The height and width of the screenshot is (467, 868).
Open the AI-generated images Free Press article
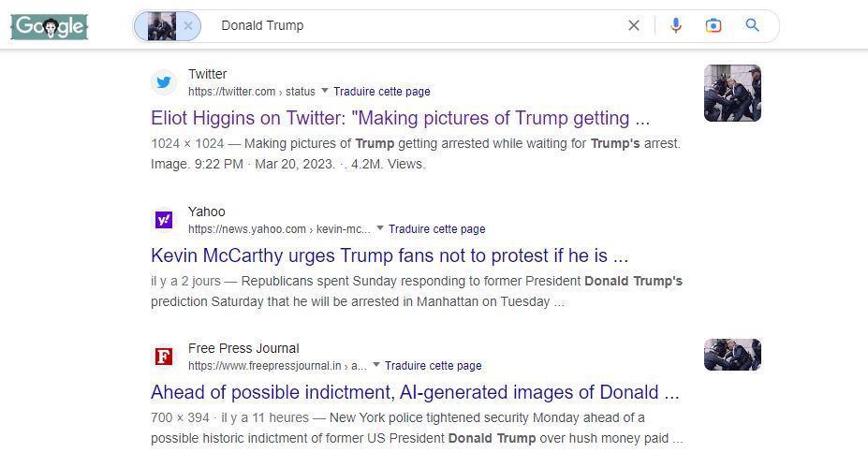pyautogui.click(x=415, y=392)
